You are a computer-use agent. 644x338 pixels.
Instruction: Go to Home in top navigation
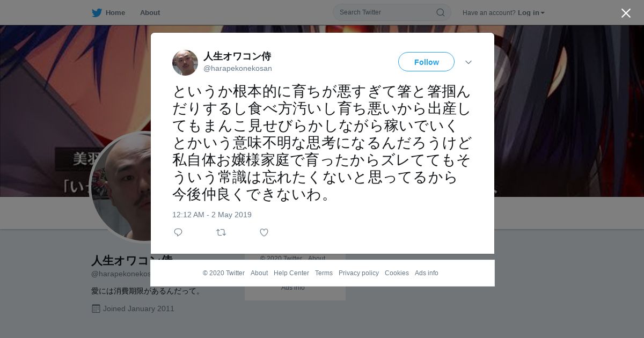pyautogui.click(x=115, y=13)
